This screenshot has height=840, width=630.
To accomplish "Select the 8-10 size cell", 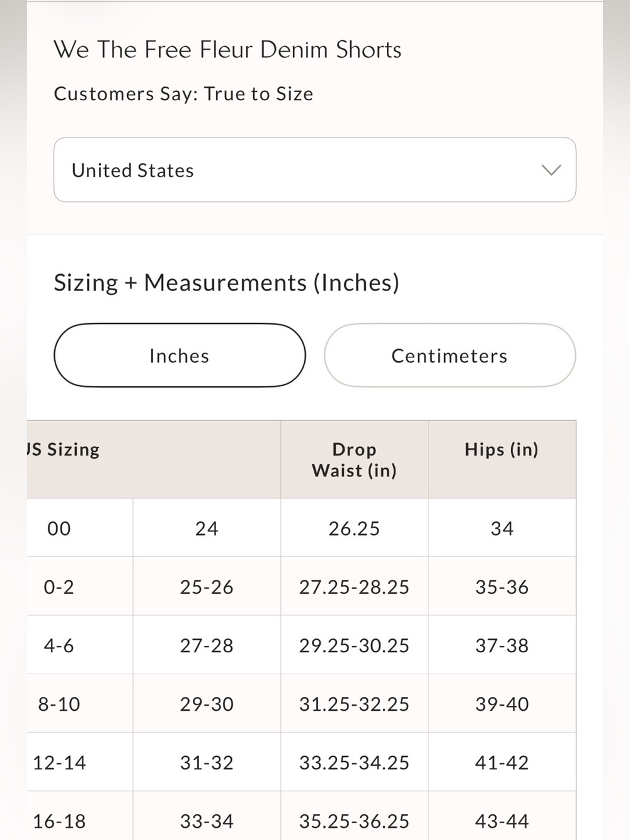I will (x=59, y=704).
